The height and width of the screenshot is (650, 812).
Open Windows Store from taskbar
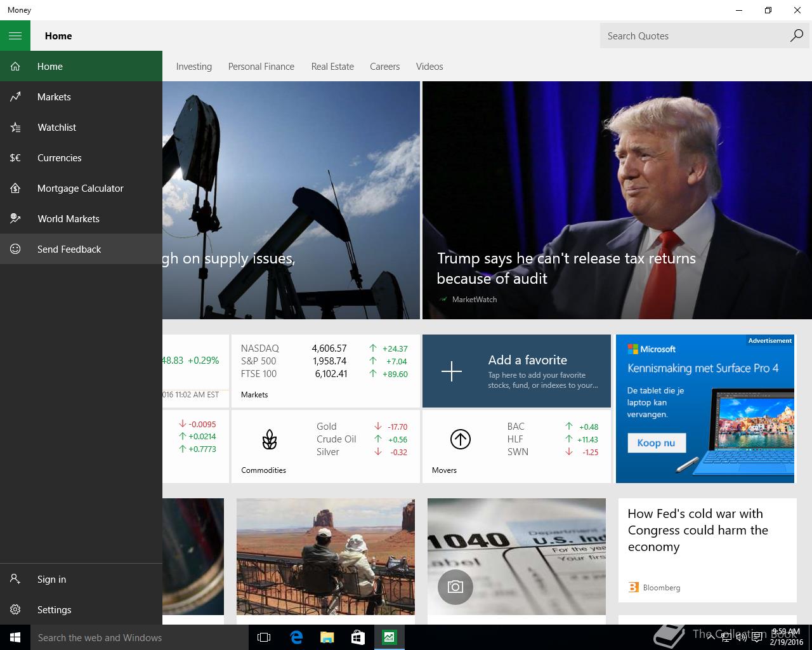(x=358, y=637)
